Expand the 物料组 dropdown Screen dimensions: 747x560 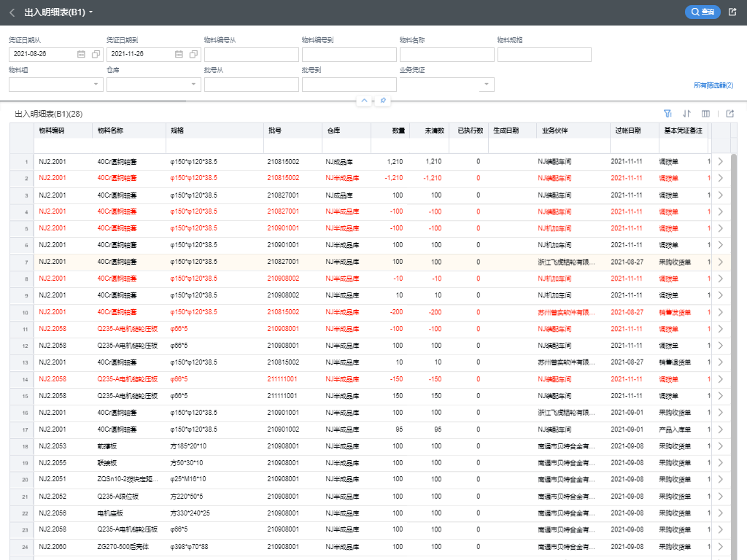pos(96,85)
